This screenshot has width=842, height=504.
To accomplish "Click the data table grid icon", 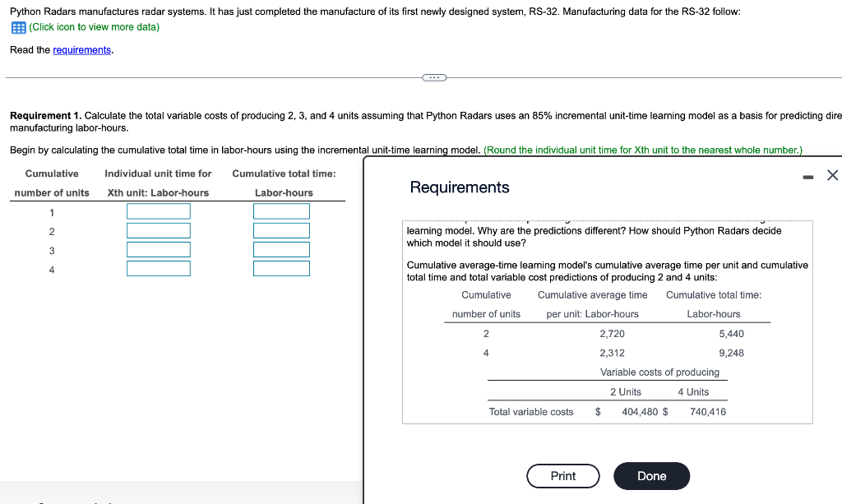I will coord(19,28).
